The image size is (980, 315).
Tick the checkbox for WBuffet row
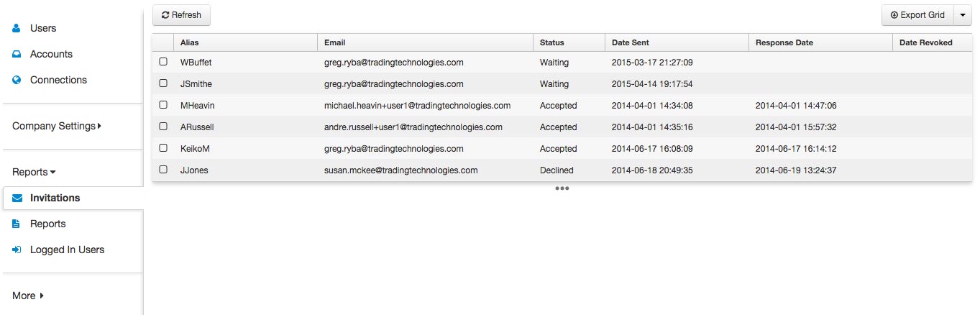click(x=163, y=63)
